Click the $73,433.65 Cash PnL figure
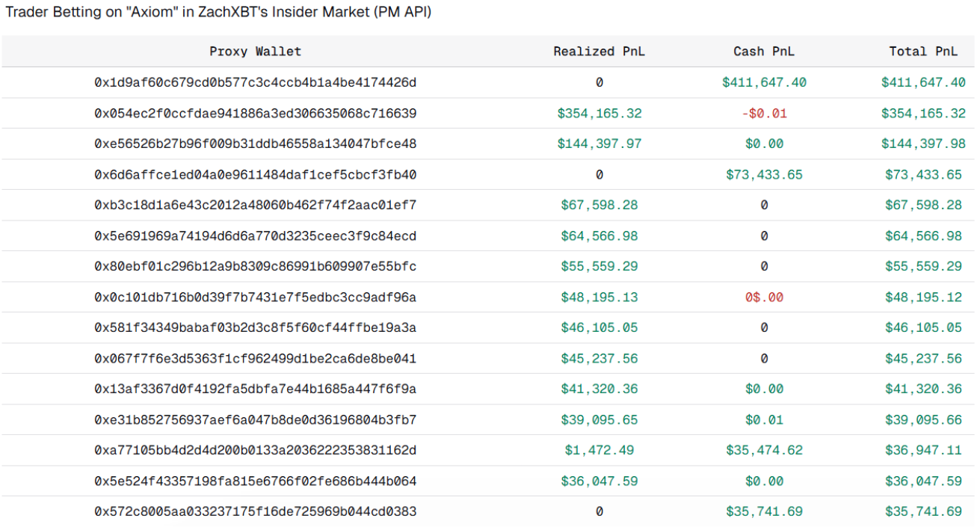 (x=763, y=174)
